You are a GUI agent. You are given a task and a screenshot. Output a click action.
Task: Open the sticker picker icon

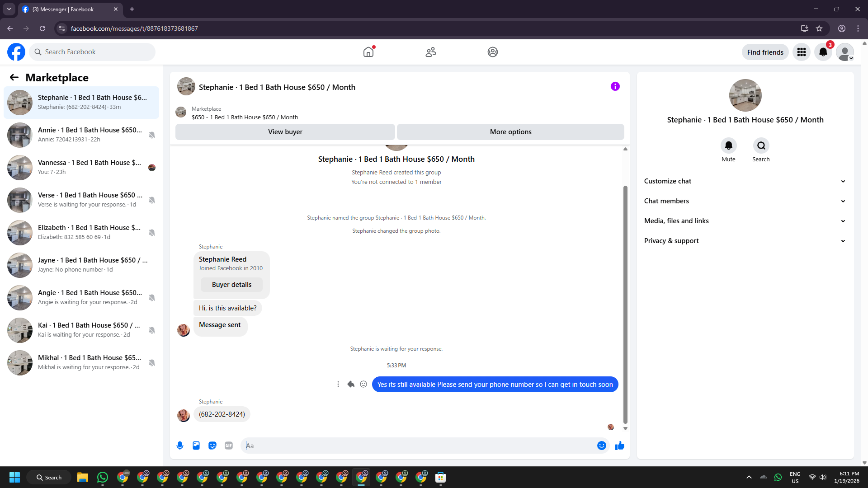tap(212, 446)
